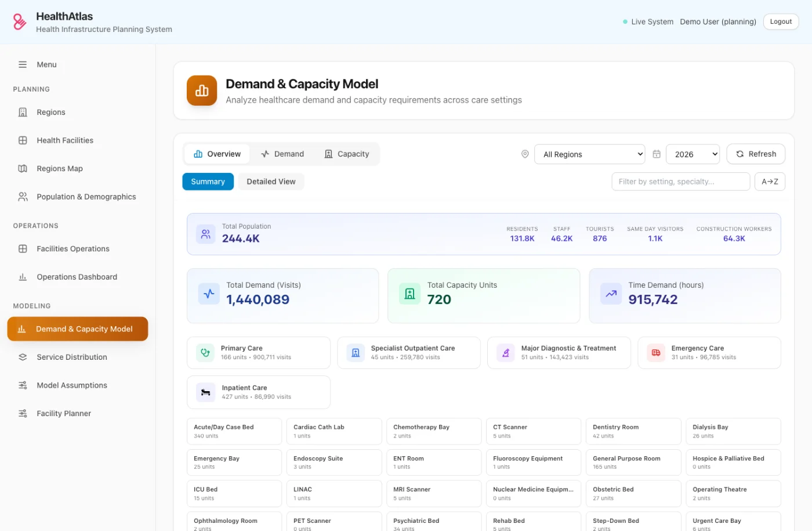Click the Chemotherapy Bay card
The width and height of the screenshot is (812, 531).
click(434, 431)
